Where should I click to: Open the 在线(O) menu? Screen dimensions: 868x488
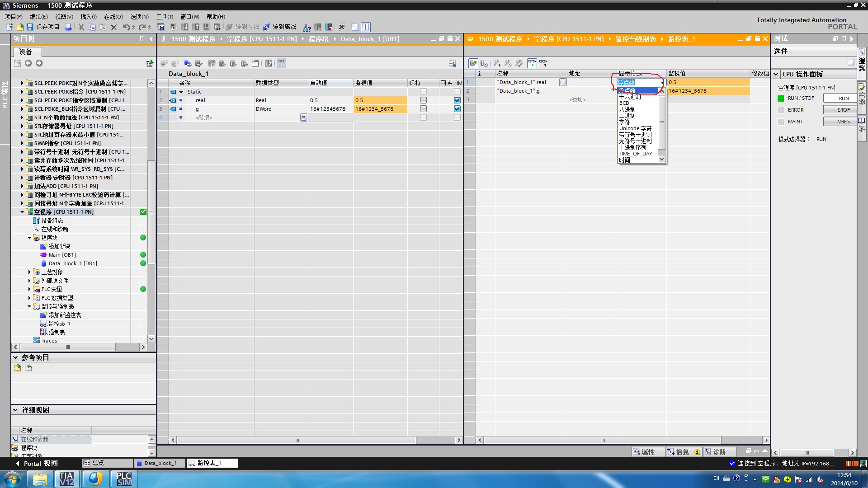[x=113, y=17]
